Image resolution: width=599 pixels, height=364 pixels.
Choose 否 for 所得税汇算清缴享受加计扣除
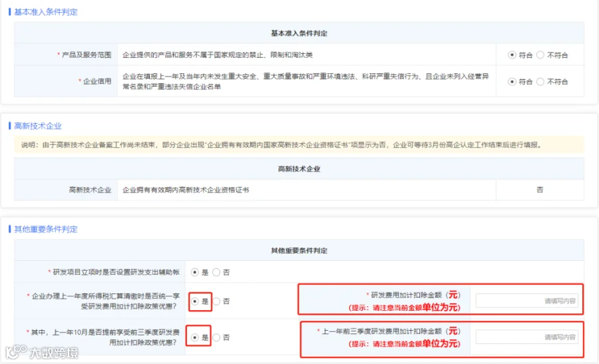point(216,301)
